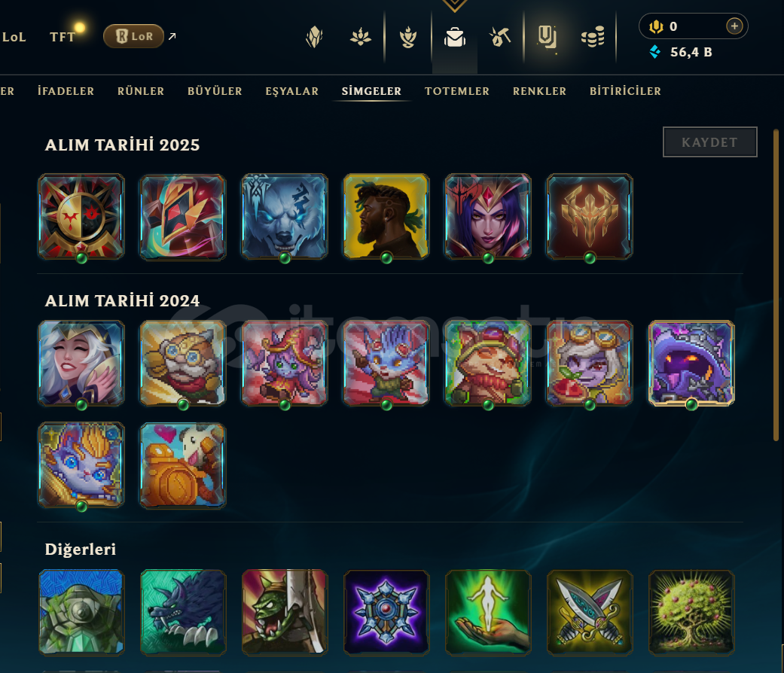Viewport: 784px width, 673px height.
Task: Choose the pixel Veigar icon with gold border
Action: click(x=691, y=364)
